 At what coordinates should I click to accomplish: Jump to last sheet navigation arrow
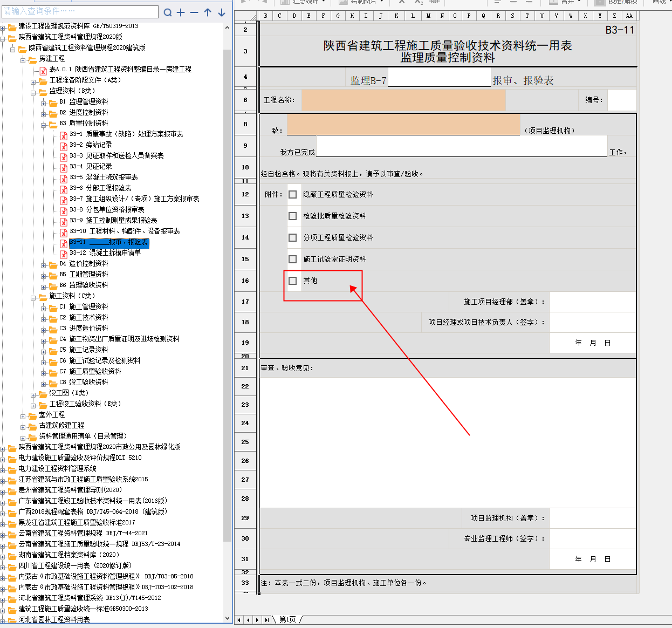pos(266,620)
